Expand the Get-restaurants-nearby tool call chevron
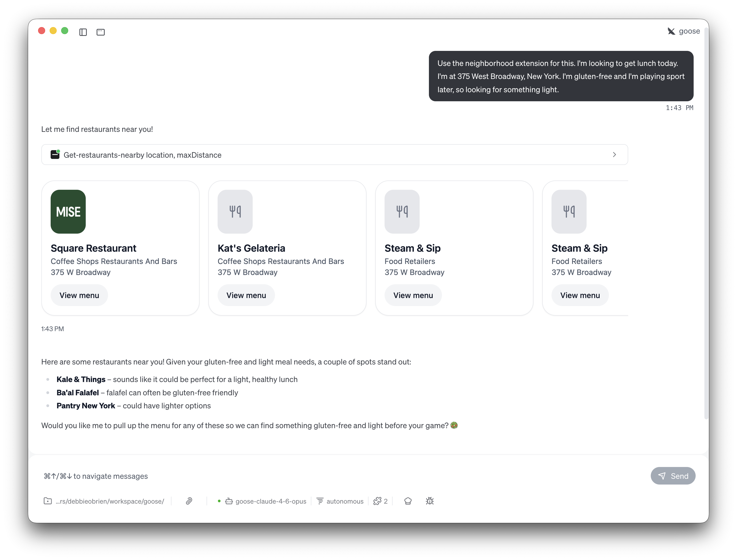The width and height of the screenshot is (737, 560). pyautogui.click(x=614, y=155)
